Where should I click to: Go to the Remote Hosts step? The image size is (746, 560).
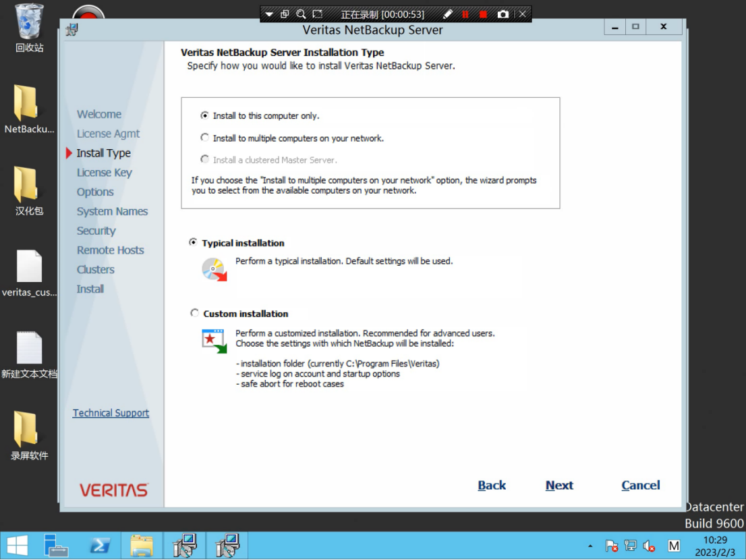111,250
